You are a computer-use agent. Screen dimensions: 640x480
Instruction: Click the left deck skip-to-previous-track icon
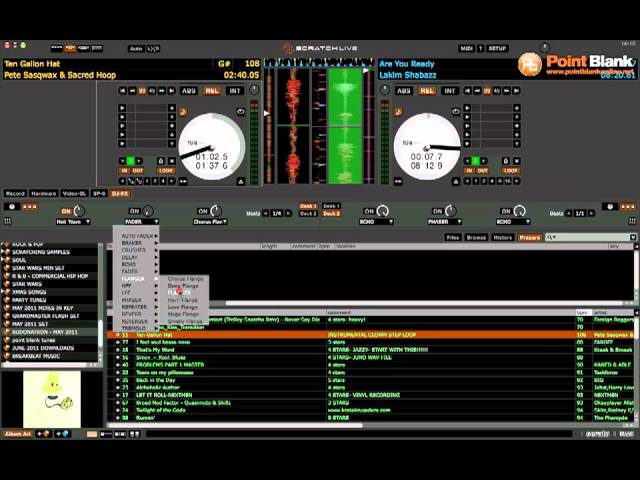pyautogui.click(x=122, y=91)
